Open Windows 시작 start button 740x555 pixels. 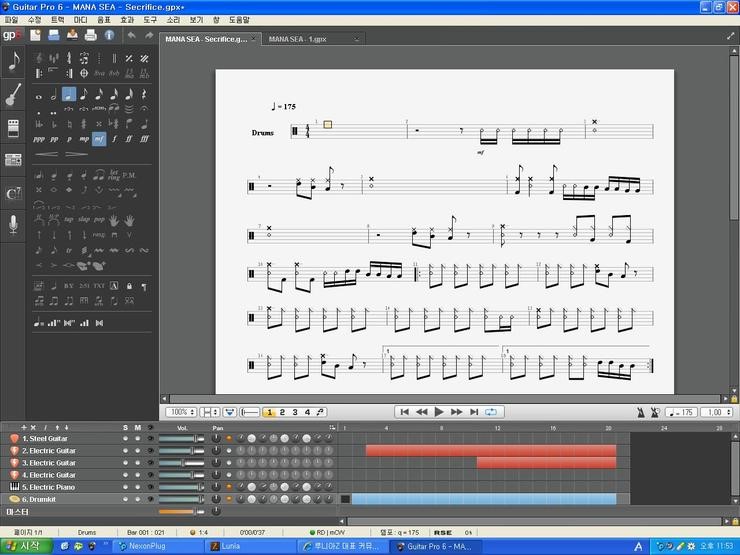pyautogui.click(x=26, y=547)
